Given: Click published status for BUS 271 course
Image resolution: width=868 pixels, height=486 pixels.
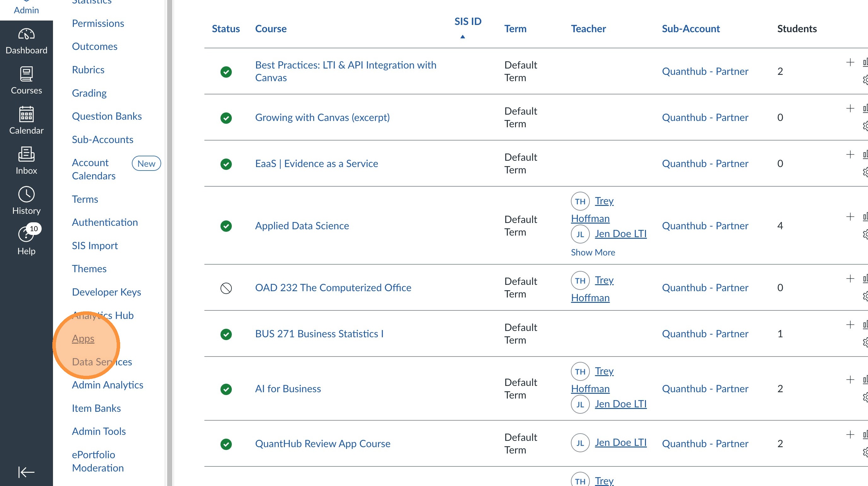Looking at the screenshot, I should pyautogui.click(x=226, y=334).
